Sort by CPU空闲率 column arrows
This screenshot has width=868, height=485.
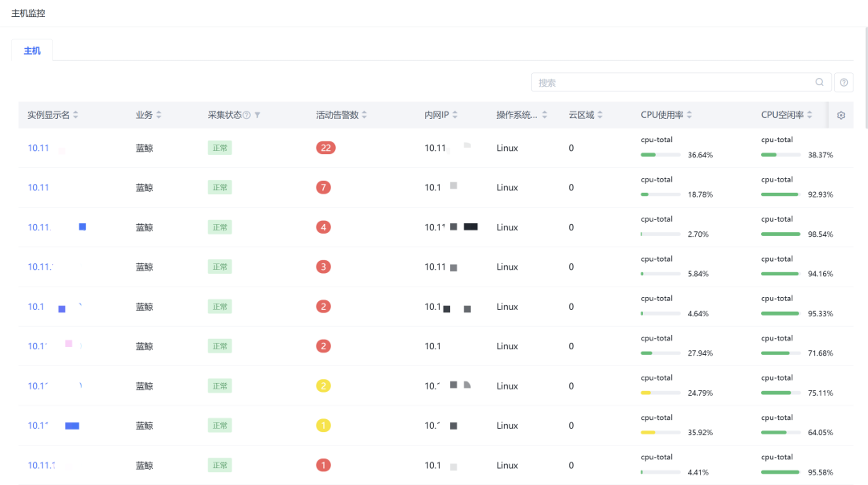(x=809, y=115)
